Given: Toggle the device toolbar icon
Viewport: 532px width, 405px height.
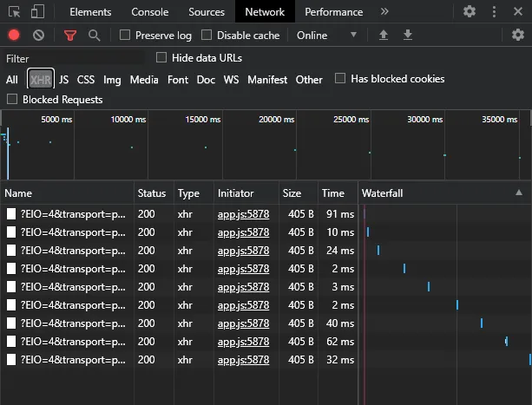Looking at the screenshot, I should point(37,12).
